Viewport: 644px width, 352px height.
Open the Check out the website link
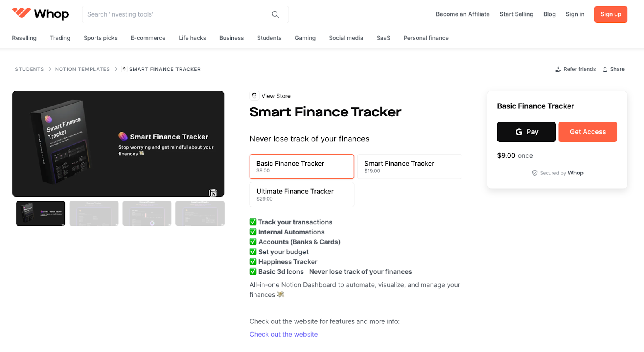pos(283,334)
